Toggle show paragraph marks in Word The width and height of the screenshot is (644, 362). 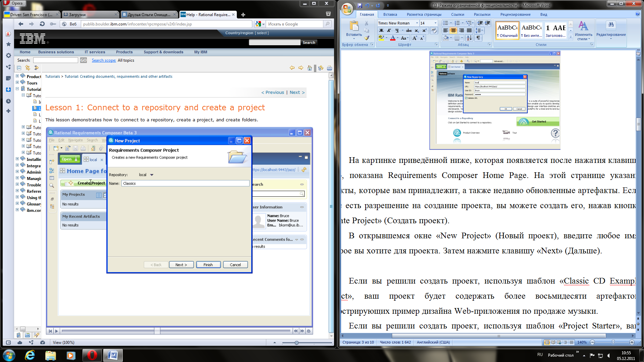click(479, 38)
